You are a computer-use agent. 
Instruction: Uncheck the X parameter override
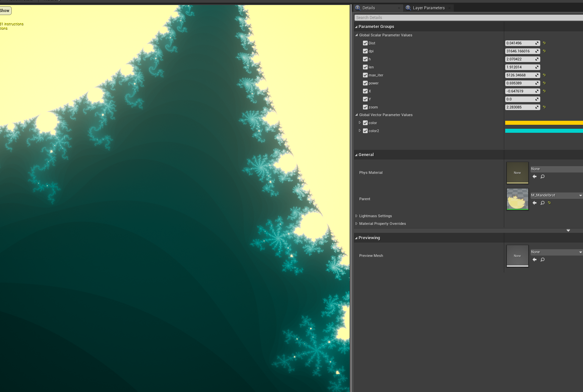(365, 91)
